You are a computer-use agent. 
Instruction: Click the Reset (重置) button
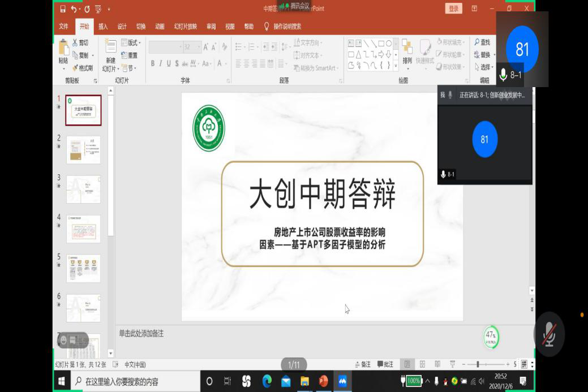pyautogui.click(x=130, y=55)
